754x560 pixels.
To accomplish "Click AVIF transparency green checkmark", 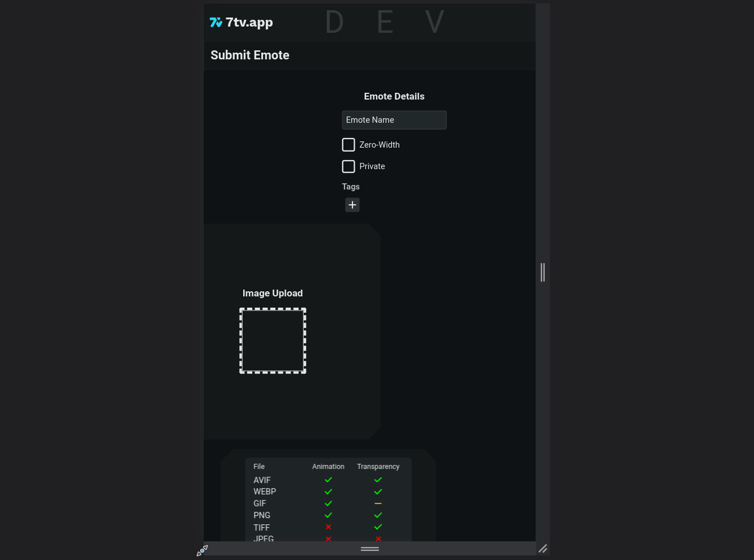I will (x=378, y=480).
